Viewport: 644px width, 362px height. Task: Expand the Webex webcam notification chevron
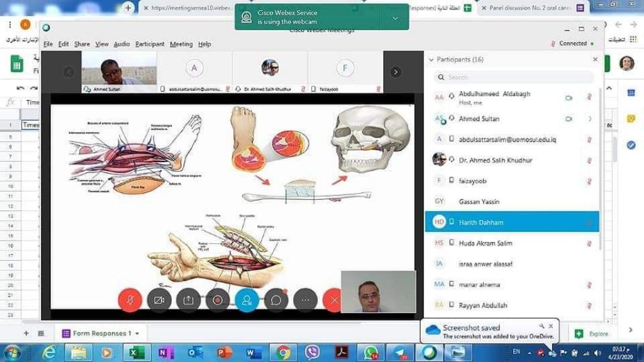click(x=395, y=18)
